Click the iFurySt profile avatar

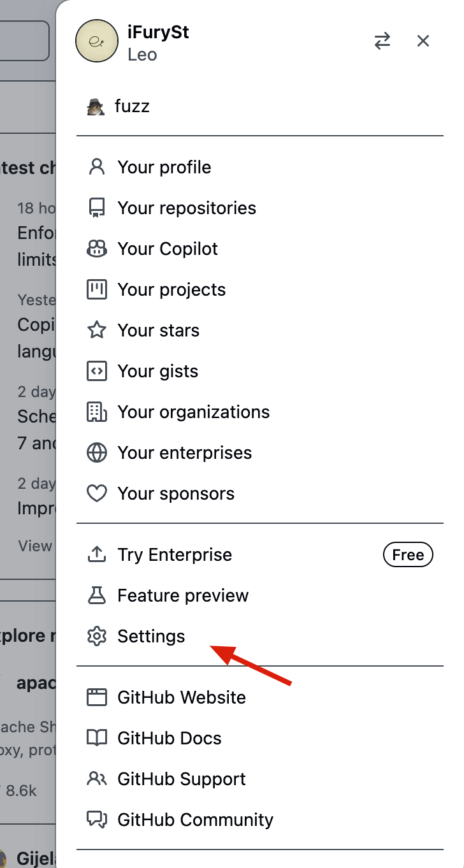(x=97, y=41)
